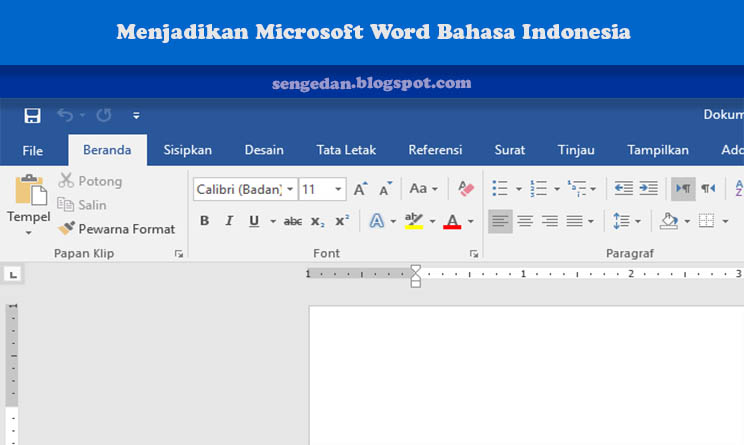Expand the Tempel paste options arrow
The height and width of the screenshot is (445, 744).
point(28,232)
